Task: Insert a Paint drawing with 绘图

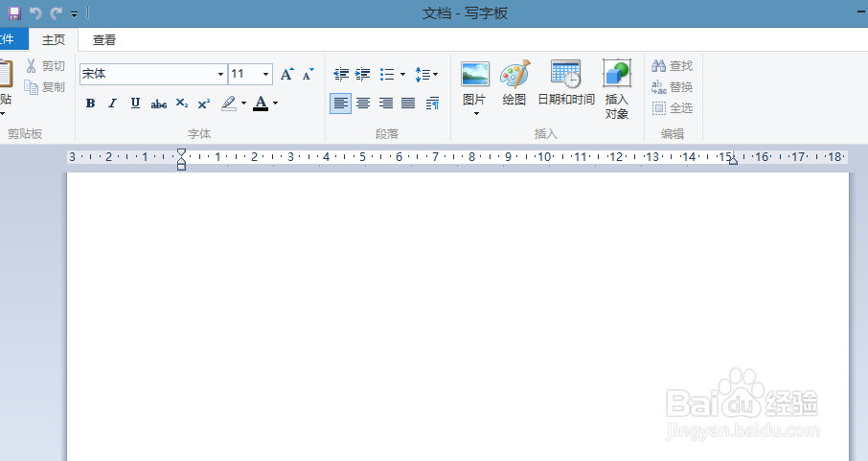Action: (x=514, y=82)
